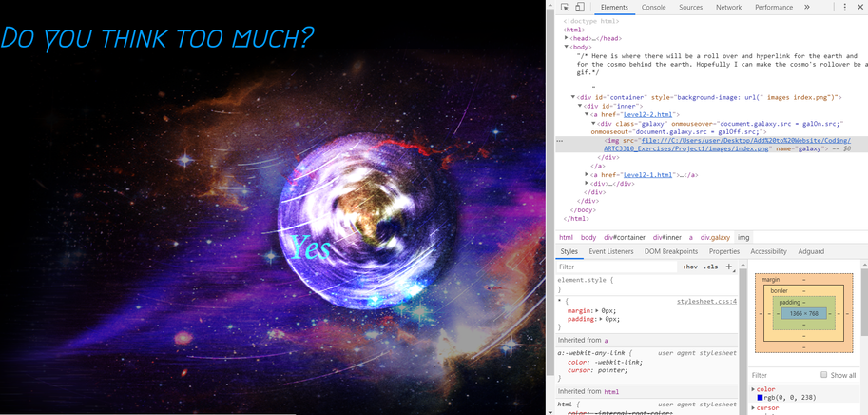Select div#inner in the breadcrumb
The image size is (868, 415).
[667, 237]
